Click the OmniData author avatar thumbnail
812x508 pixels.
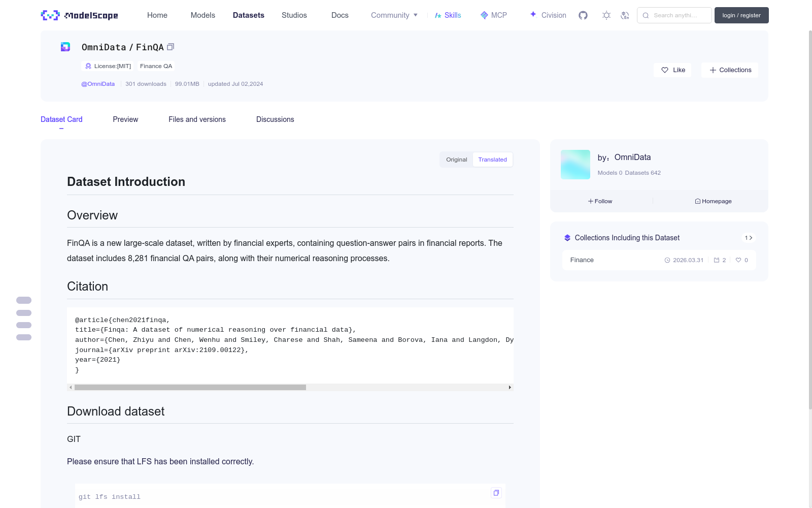(576, 165)
